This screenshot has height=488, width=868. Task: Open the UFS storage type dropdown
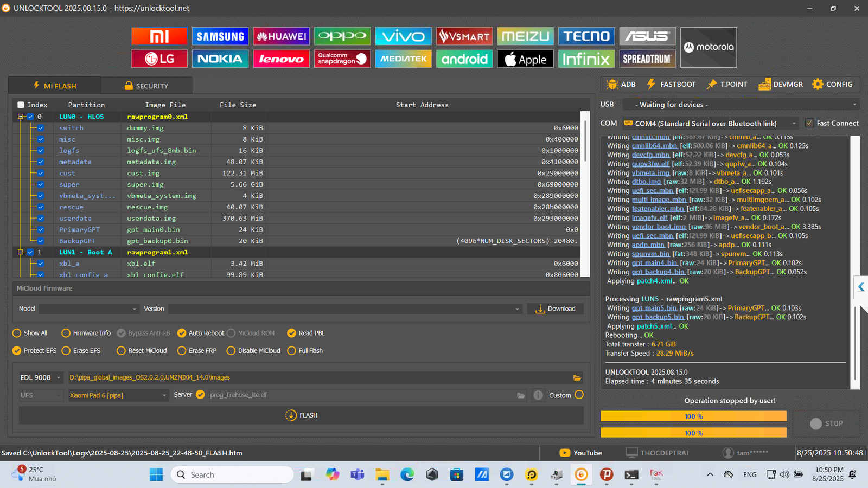(x=41, y=395)
